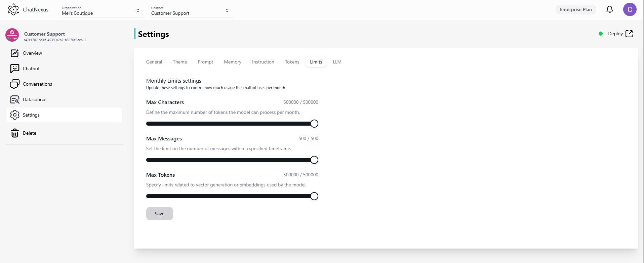
Task: Click the ChatNexus logo icon
Action: tap(13, 9)
